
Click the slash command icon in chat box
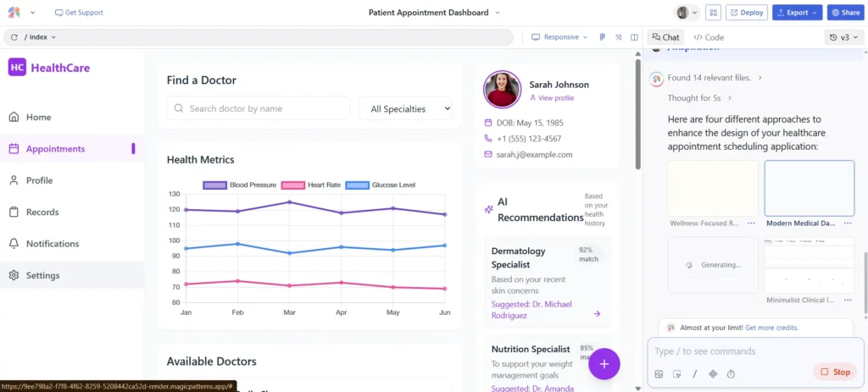tap(695, 373)
